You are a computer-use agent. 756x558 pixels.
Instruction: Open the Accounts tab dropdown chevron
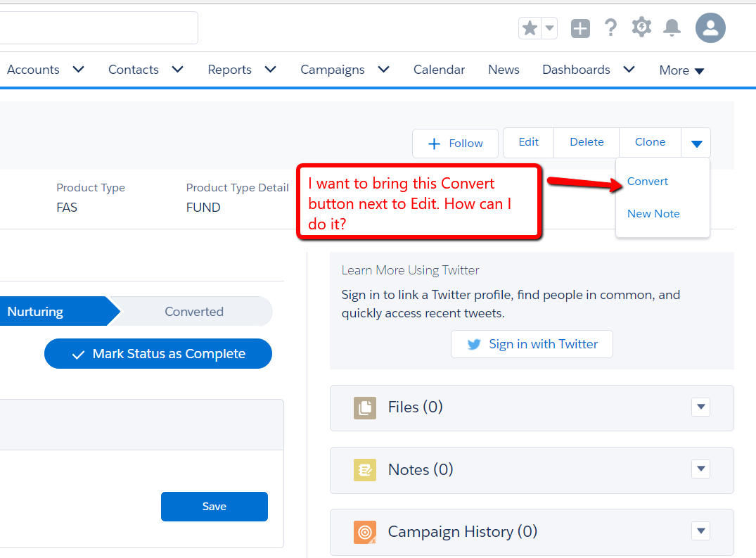click(x=79, y=70)
